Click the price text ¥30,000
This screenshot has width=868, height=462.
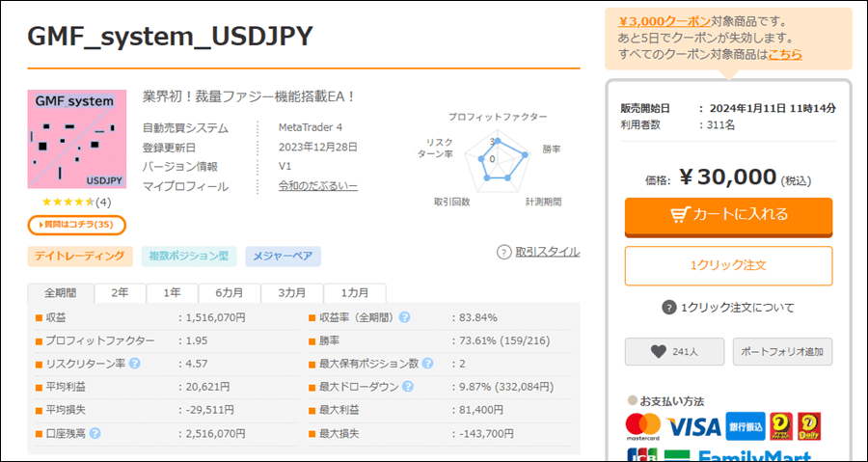[727, 177]
